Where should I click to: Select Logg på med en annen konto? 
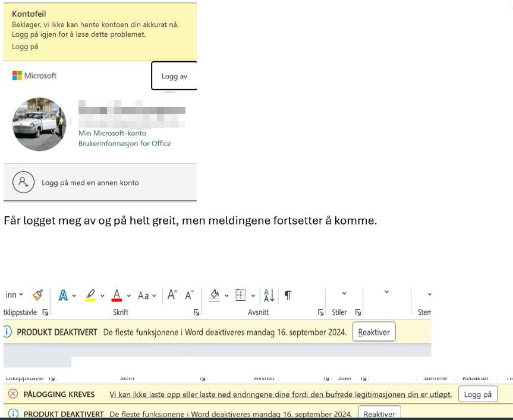tap(100, 182)
